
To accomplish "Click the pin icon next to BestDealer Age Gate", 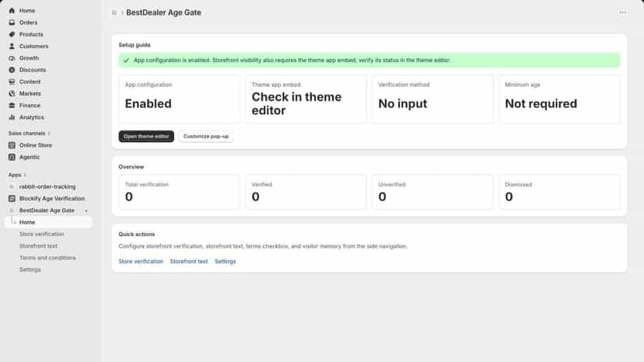I will [86, 211].
